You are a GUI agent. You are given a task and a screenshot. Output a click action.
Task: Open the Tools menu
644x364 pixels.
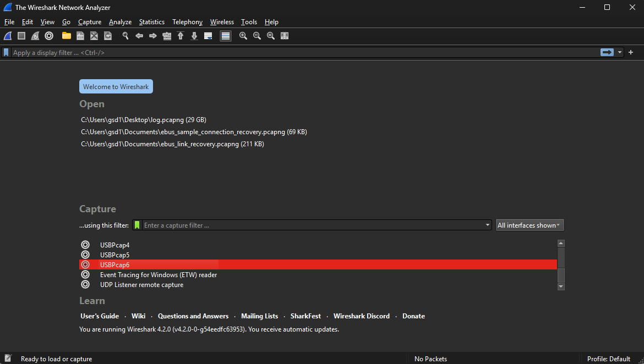pyautogui.click(x=249, y=22)
